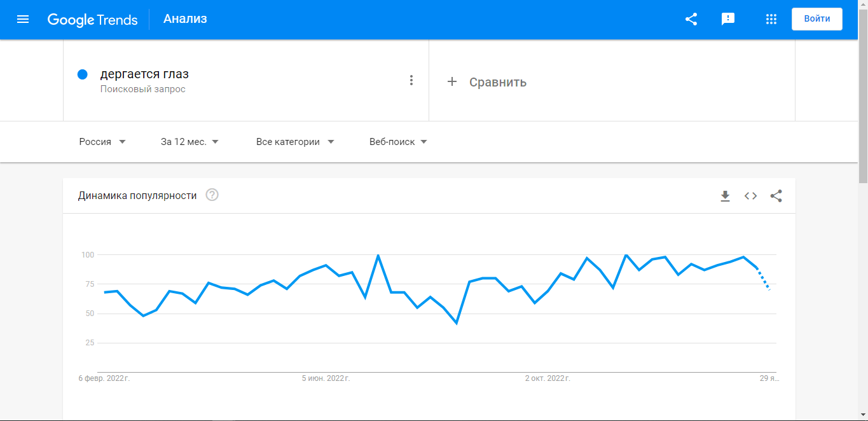Expand the Все категории dropdown
Image resolution: width=868 pixels, height=421 pixels.
click(295, 142)
